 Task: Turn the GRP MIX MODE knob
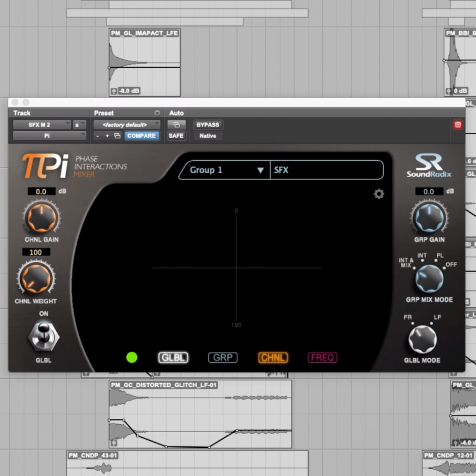pyautogui.click(x=429, y=279)
